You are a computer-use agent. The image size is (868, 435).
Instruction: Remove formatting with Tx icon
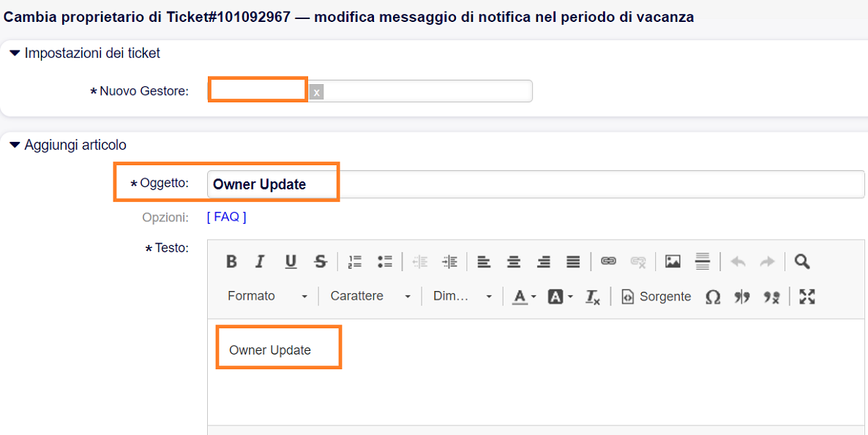[x=592, y=297]
